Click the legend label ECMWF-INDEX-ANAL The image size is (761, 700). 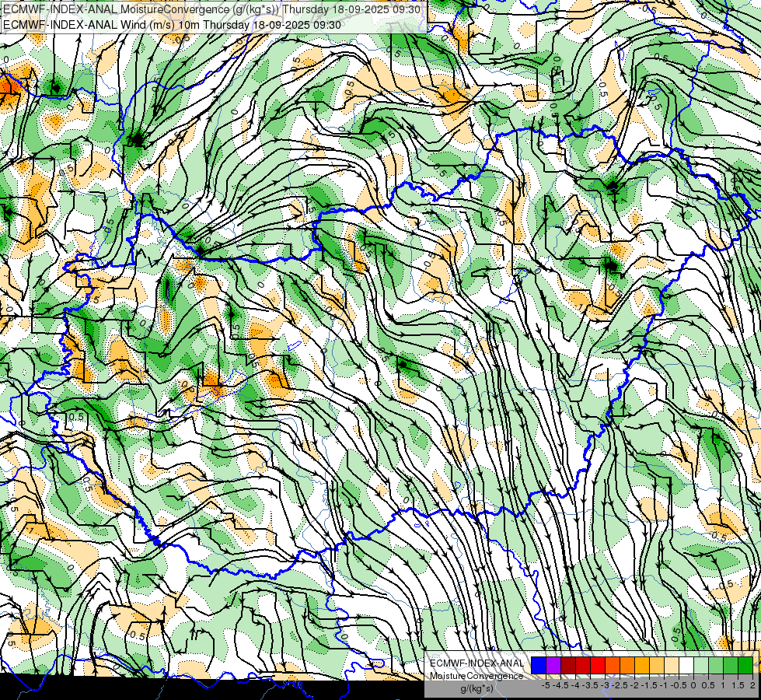pos(477,663)
